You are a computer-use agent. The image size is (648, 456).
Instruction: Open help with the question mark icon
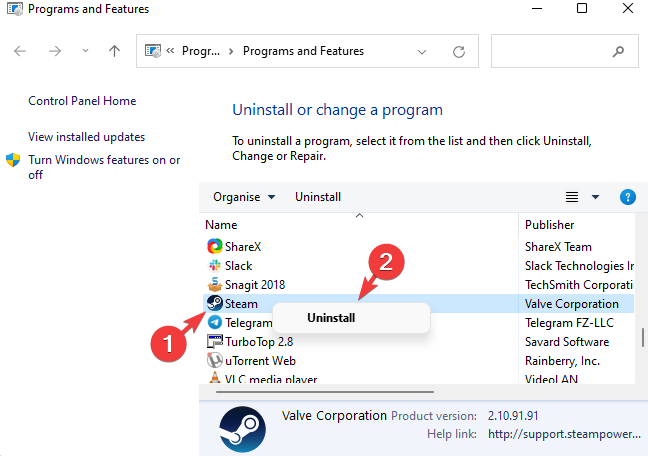pos(628,197)
